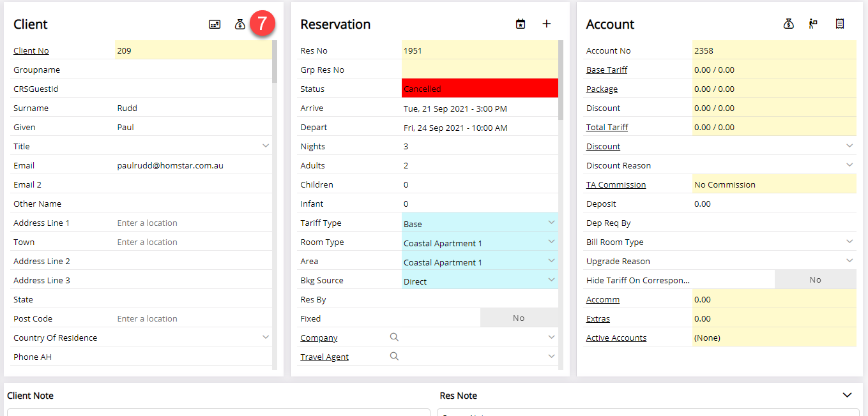
Task: Toggle the Fixed switch set to No
Action: click(519, 318)
